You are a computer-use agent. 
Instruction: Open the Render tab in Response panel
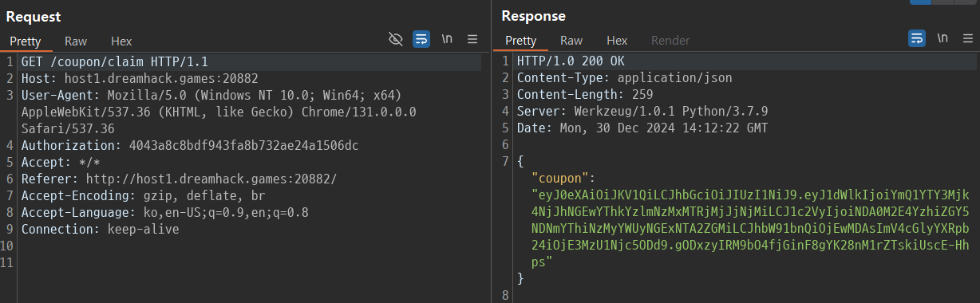pyautogui.click(x=670, y=40)
